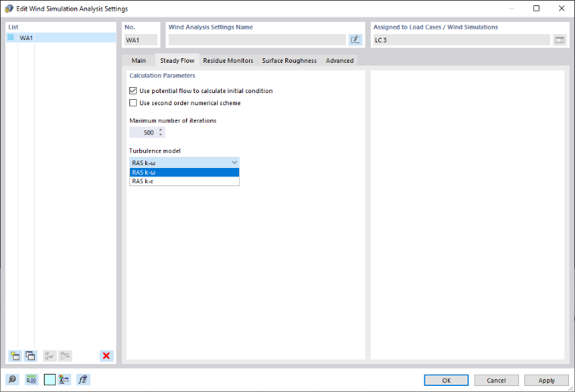Click the select all list items icon
The image size is (575, 392).
[49, 356]
